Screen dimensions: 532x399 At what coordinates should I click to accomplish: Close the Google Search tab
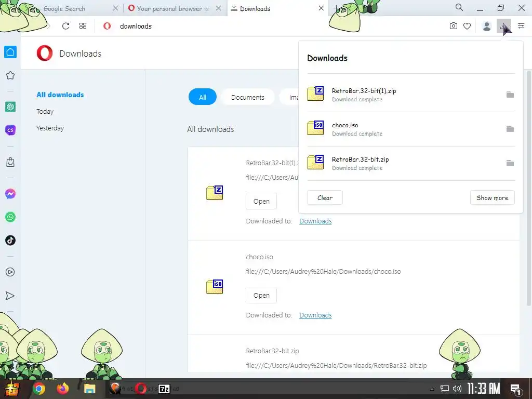[x=115, y=8]
